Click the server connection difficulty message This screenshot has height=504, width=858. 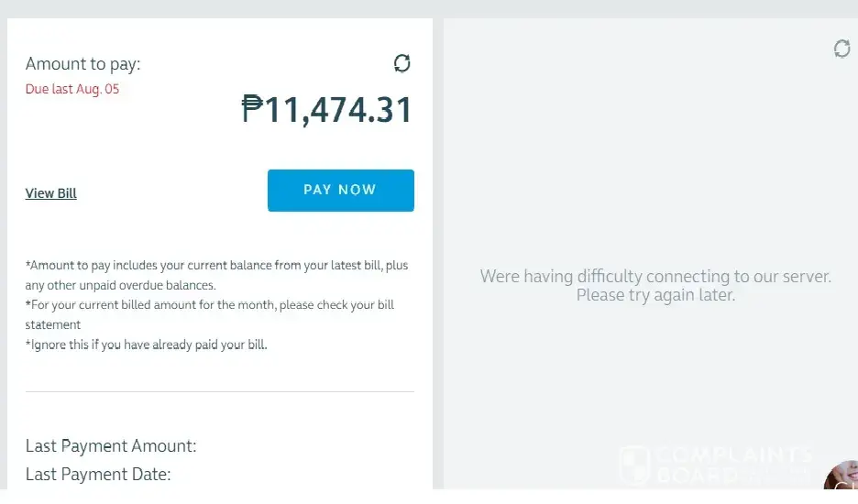click(x=655, y=276)
